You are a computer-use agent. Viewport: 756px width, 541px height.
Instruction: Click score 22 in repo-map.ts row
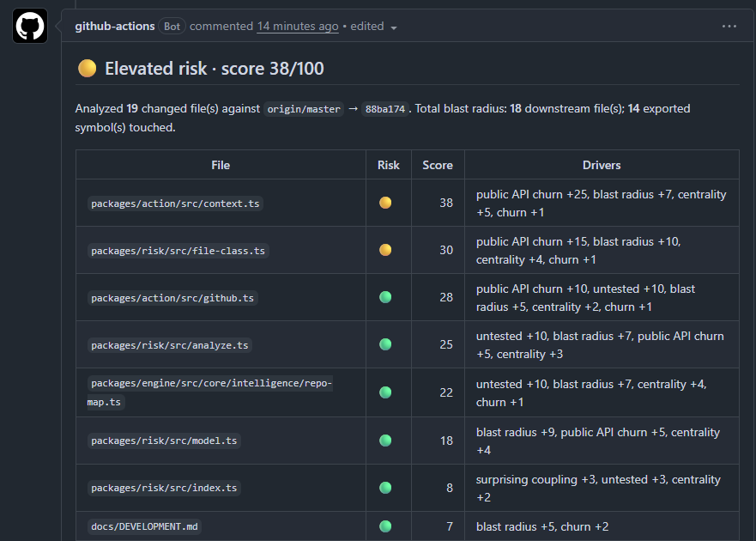click(x=446, y=392)
